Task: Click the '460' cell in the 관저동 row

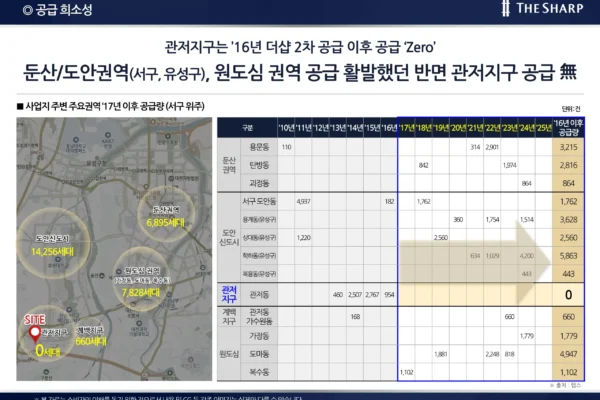Action: coord(338,294)
